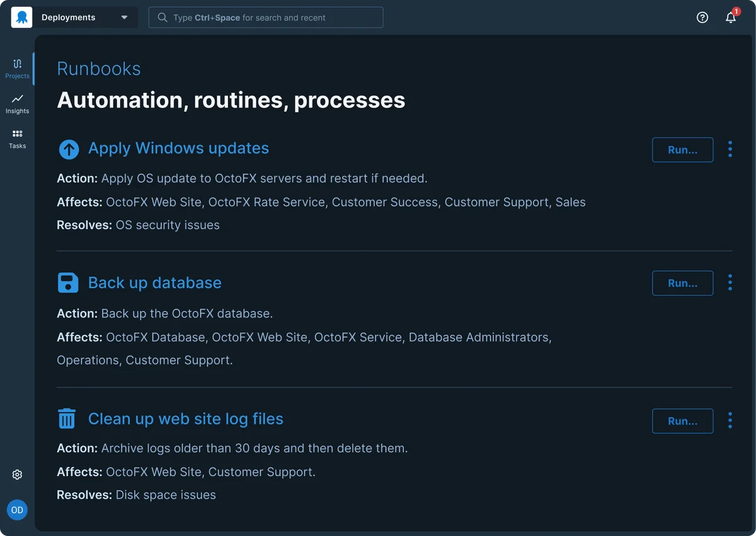This screenshot has height=536, width=756.
Task: Click the magnifier icon in the search box
Action: click(163, 18)
